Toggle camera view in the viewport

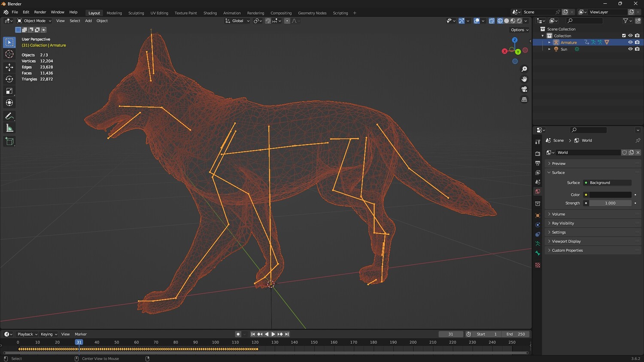pos(524,89)
